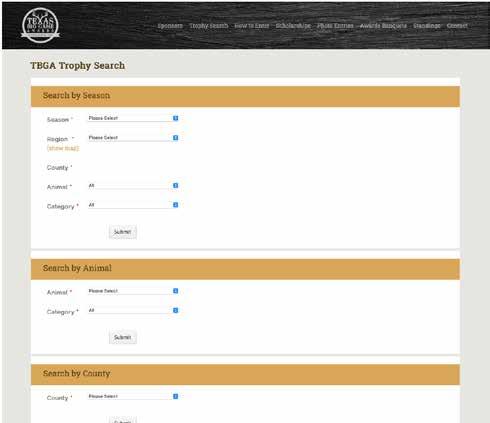The height and width of the screenshot is (423, 490).
Task: Click the Contact link in the header
Action: [457, 26]
